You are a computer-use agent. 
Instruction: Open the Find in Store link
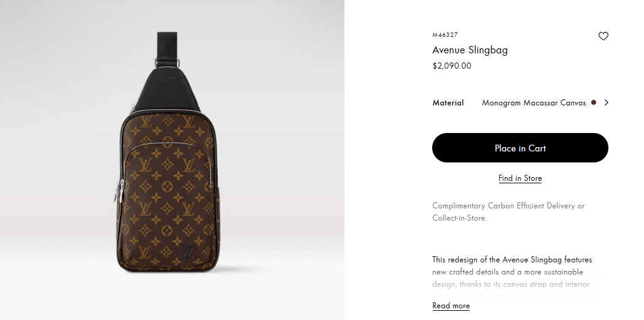[x=520, y=178]
